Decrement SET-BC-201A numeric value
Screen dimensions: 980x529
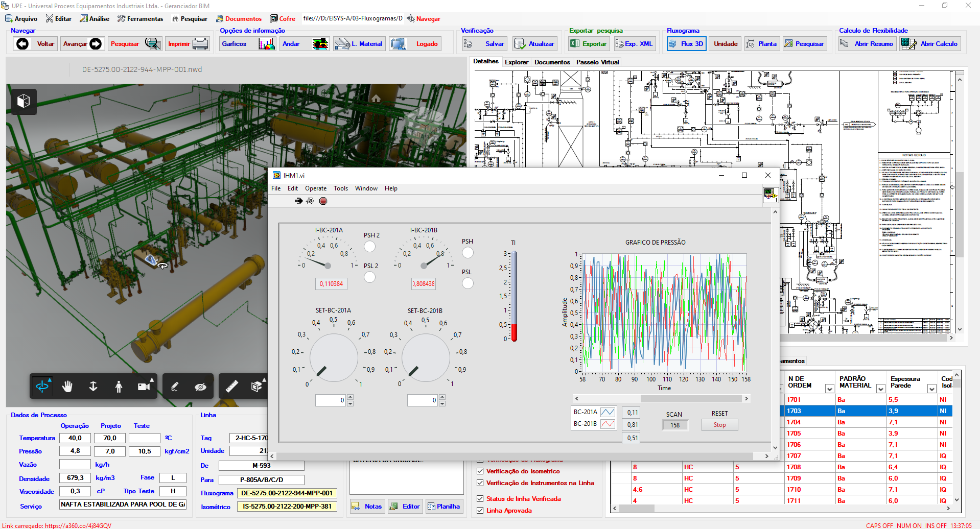(350, 403)
